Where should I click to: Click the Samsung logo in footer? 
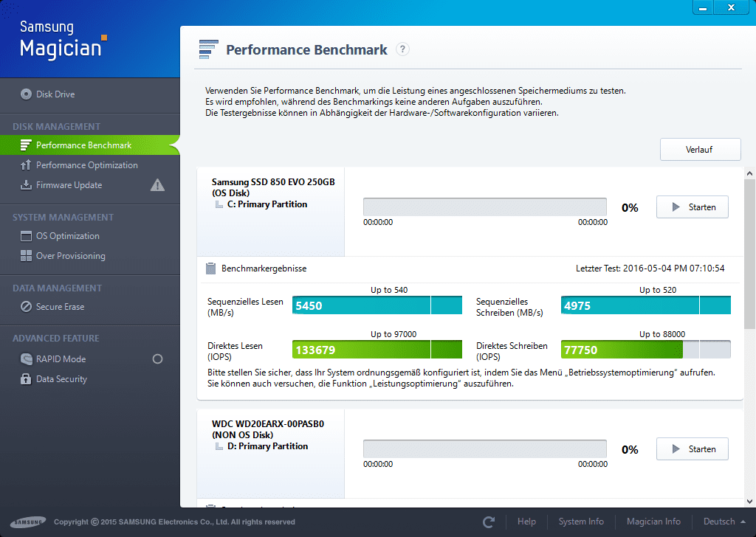point(28,522)
